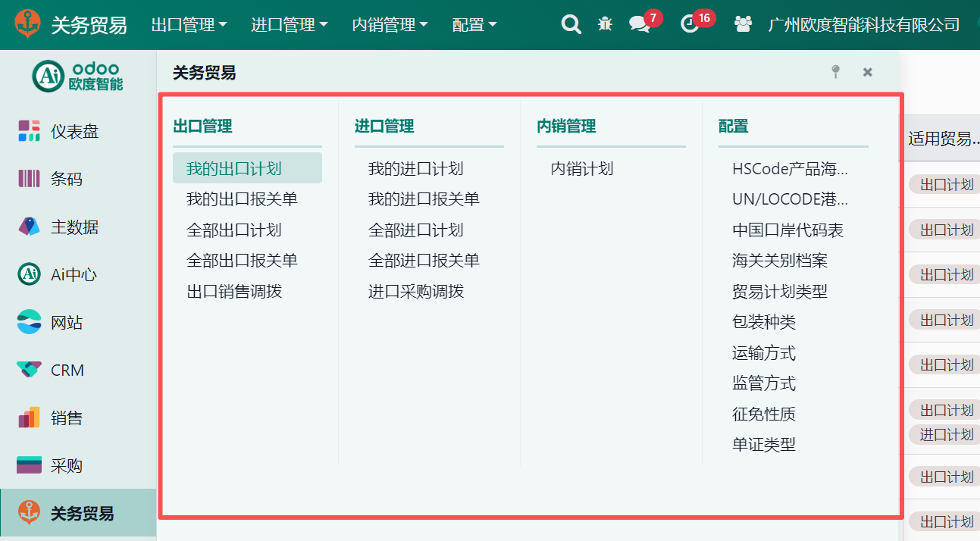The width and height of the screenshot is (980, 541).
Task: Open 主数据 app icon
Action: click(x=29, y=227)
